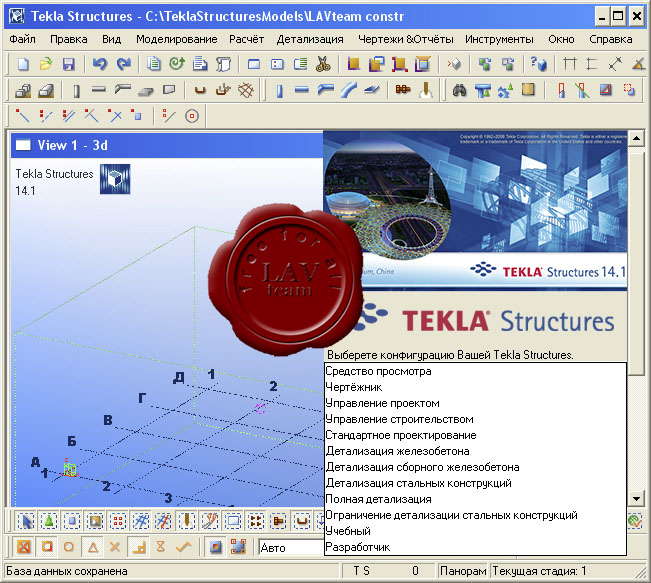
Task: Click the scissors clip plane icon
Action: pyautogui.click(x=323, y=64)
